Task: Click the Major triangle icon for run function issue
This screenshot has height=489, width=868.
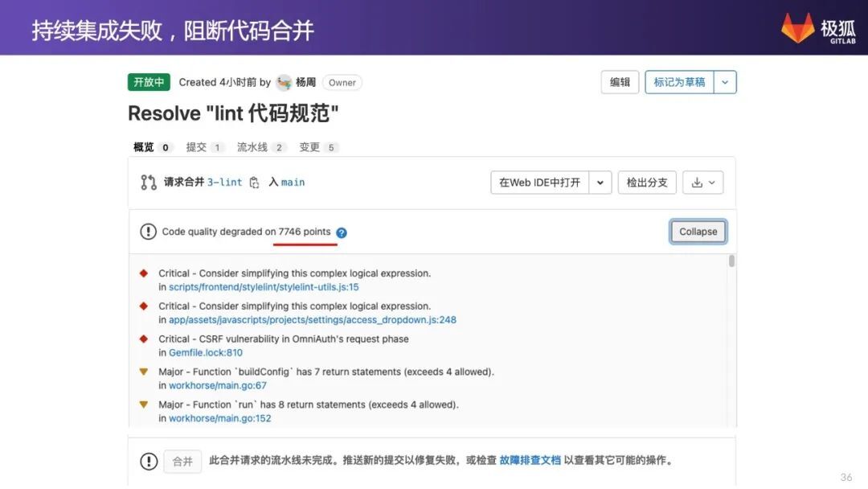Action: tap(144, 405)
